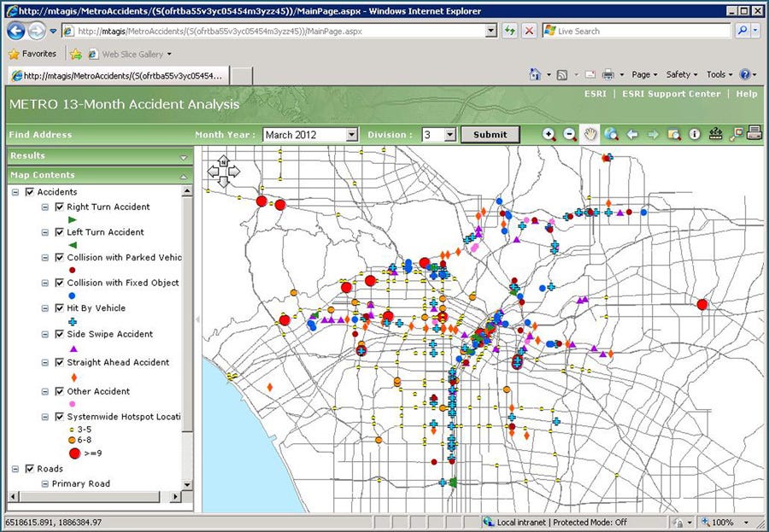Screen dimensions: 769x532
Task: Click the Full Extent globe icon
Action: pyautogui.click(x=611, y=134)
